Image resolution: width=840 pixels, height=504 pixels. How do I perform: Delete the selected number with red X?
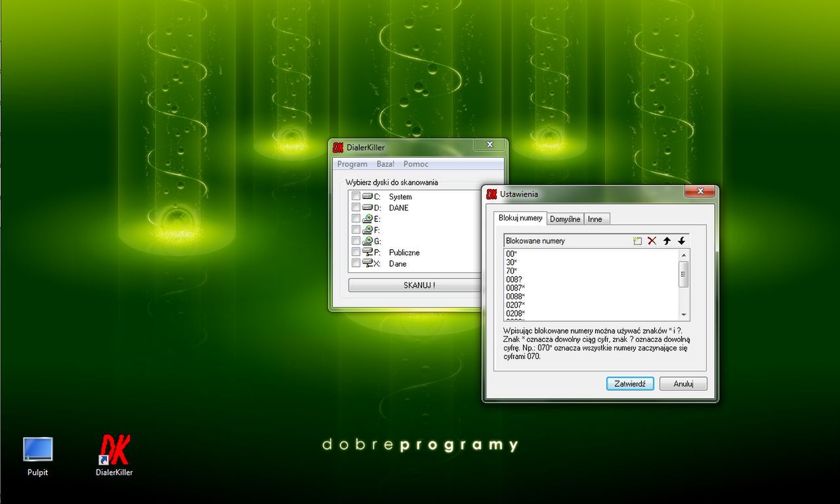tap(652, 241)
